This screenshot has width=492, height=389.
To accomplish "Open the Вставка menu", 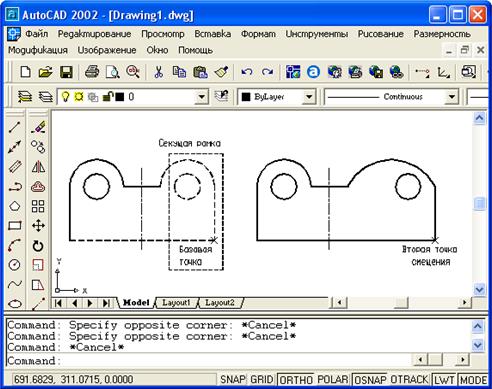I will [213, 34].
